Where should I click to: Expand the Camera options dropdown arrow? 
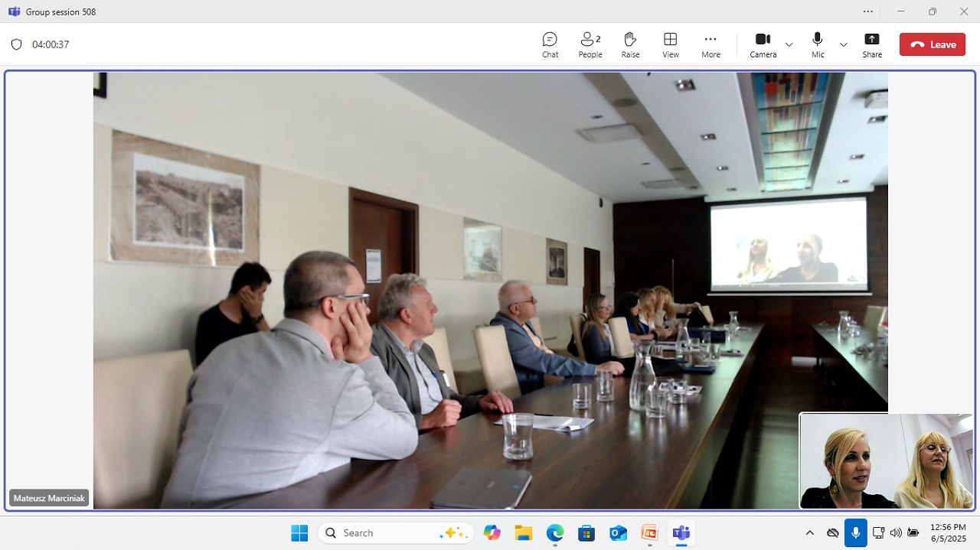point(789,44)
